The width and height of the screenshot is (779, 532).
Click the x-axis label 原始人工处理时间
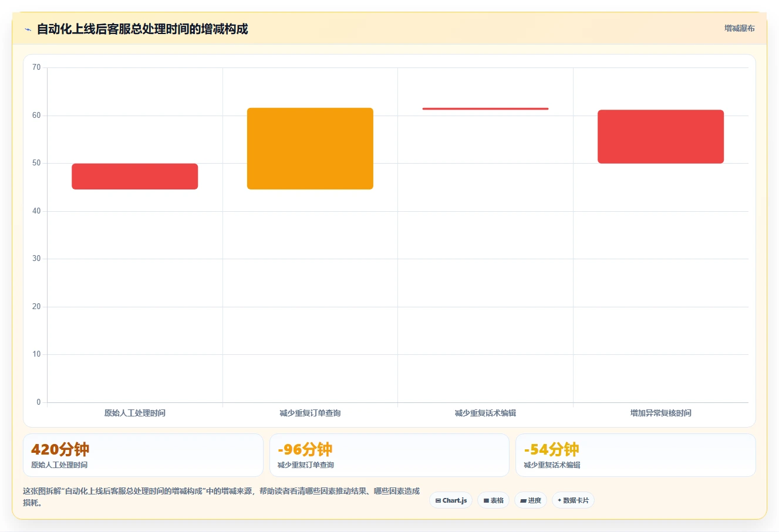coord(135,413)
